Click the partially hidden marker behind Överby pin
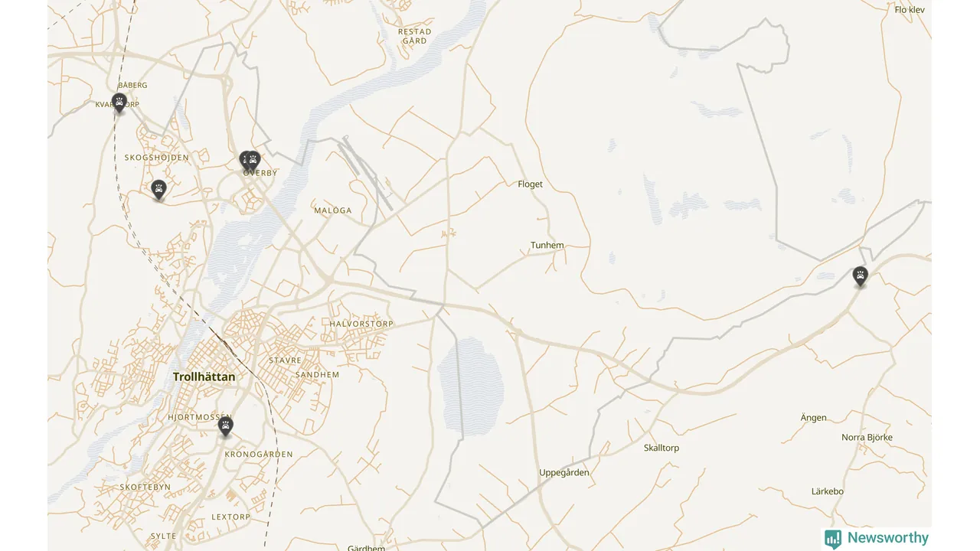The width and height of the screenshot is (980, 551). (243, 160)
